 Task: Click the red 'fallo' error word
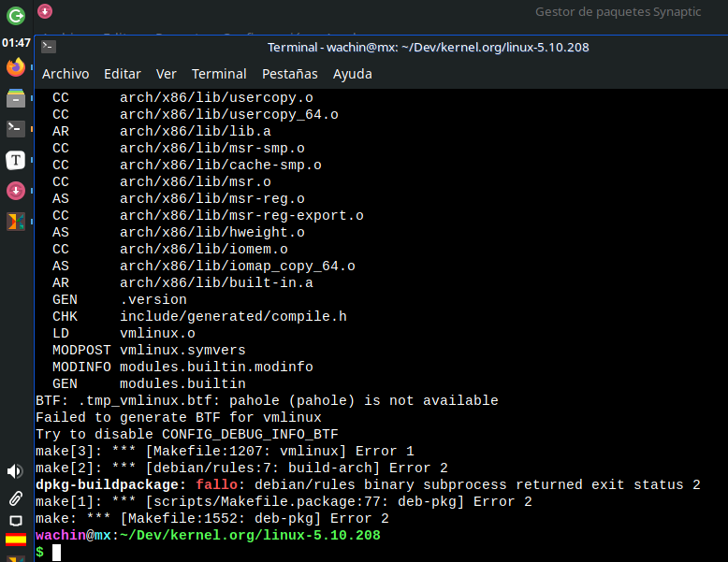(x=216, y=484)
